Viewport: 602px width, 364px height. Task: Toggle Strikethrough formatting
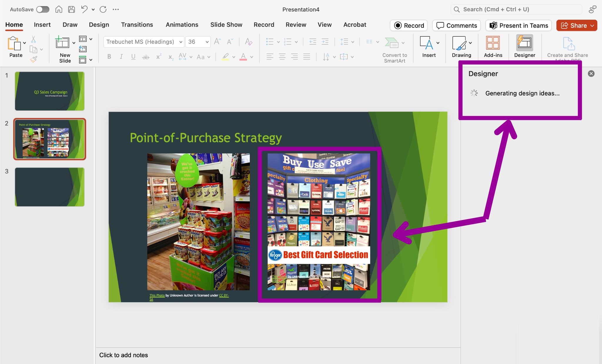point(146,57)
